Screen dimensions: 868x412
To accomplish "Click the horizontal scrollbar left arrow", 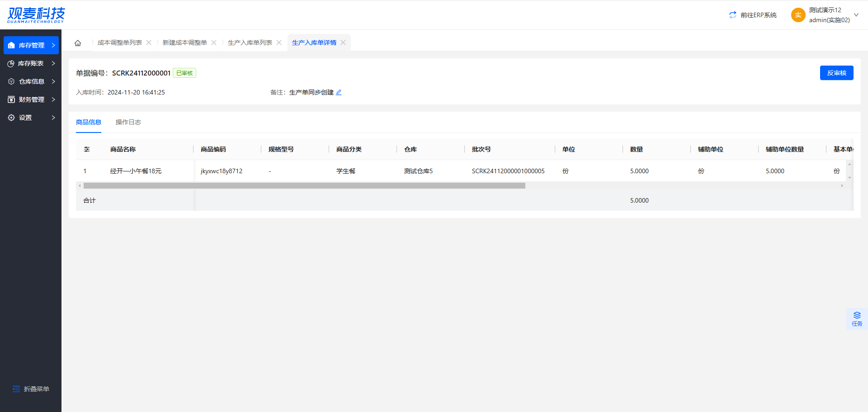I will [80, 186].
